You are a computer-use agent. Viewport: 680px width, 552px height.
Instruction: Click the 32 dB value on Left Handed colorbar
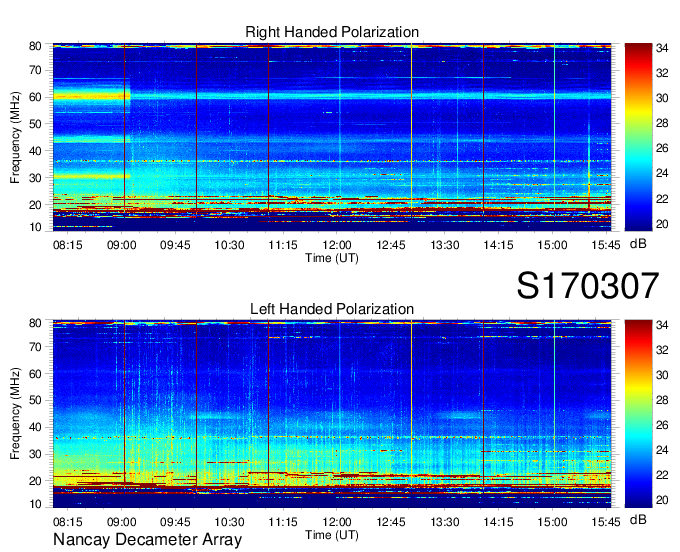click(662, 350)
